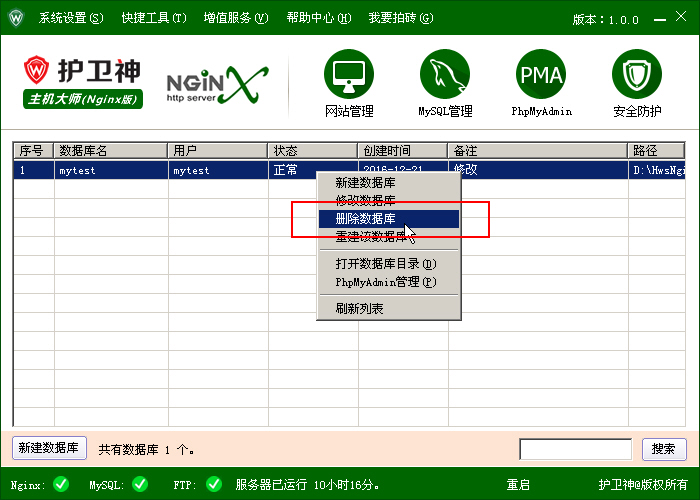This screenshot has width=700, height=500.
Task: Click the MySQL status green checkmark
Action: point(140,485)
